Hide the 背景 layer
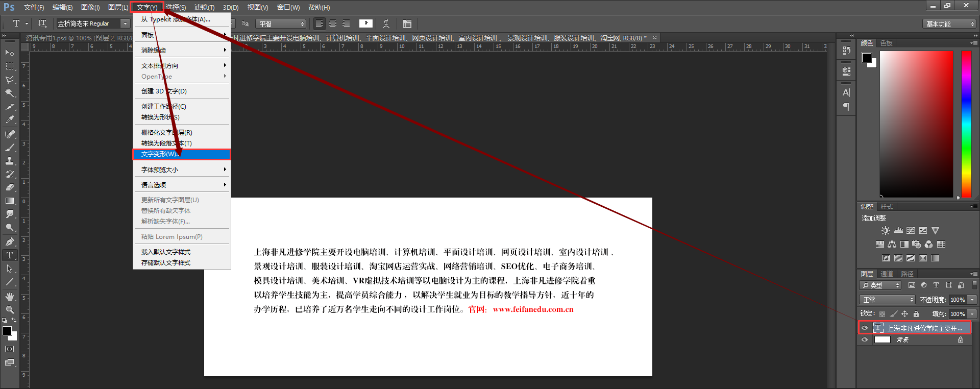The image size is (980, 389). pyautogui.click(x=865, y=339)
